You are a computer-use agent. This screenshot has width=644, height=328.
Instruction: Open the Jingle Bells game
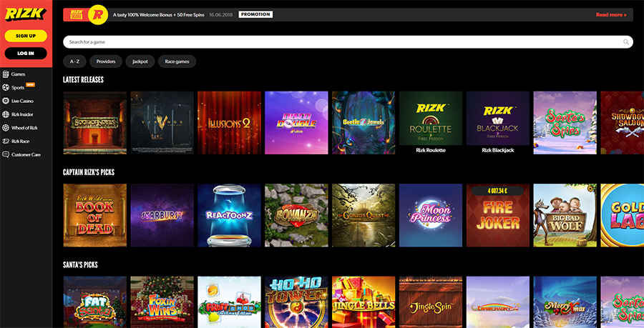364,302
